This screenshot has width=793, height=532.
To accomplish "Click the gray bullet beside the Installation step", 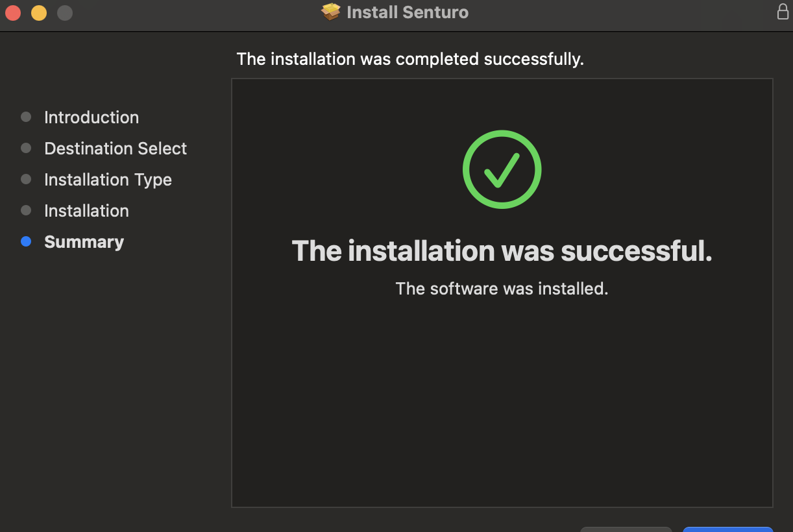I will (x=26, y=210).
